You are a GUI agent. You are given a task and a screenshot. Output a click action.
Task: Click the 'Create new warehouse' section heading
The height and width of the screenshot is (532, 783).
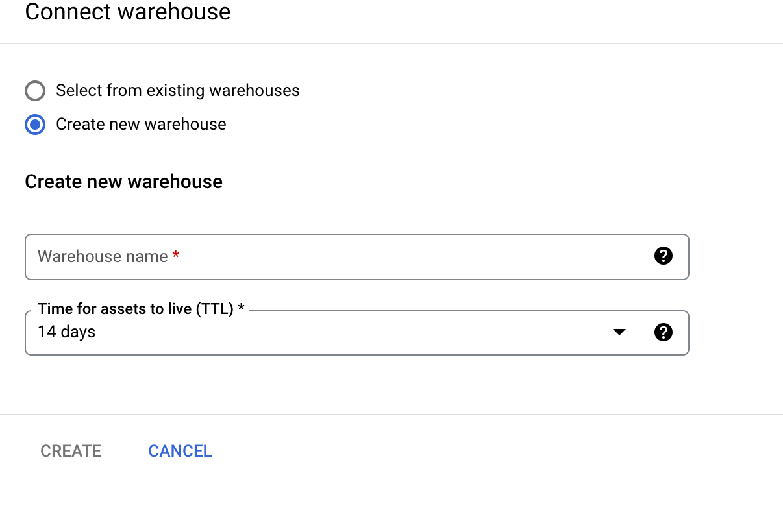coord(123,182)
